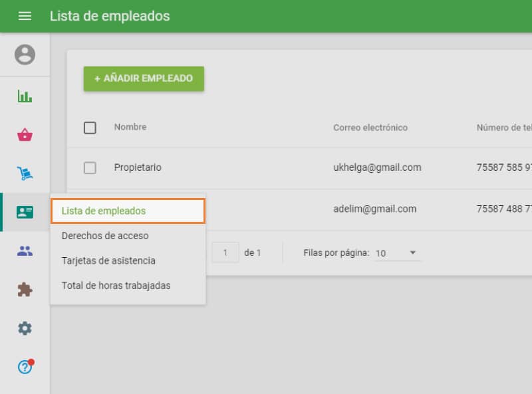Click the AÑADIR EMPLEADO button
The image size is (532, 394).
pyautogui.click(x=144, y=78)
